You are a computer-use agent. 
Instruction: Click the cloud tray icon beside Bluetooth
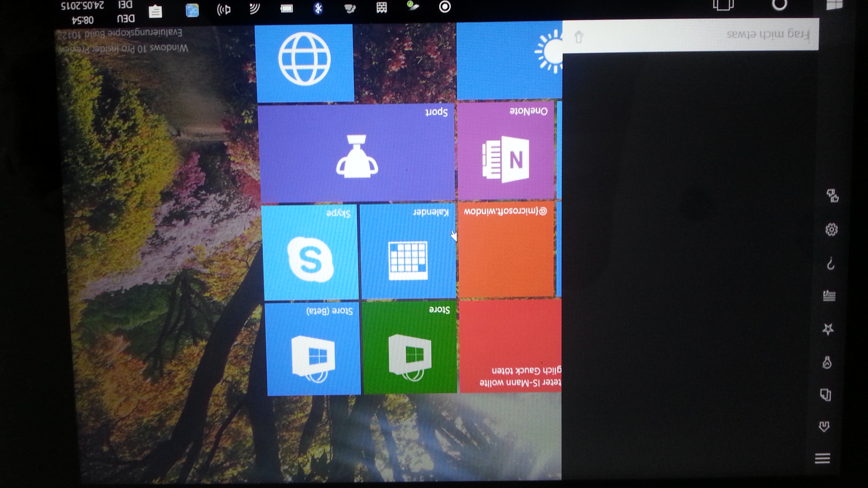point(350,8)
